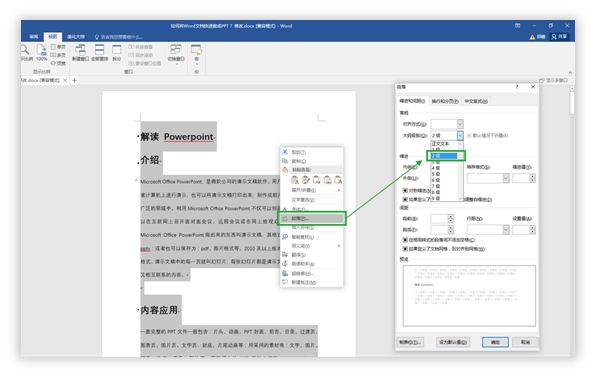Click Insert Symbol (插入符号) menu entry

(312, 227)
